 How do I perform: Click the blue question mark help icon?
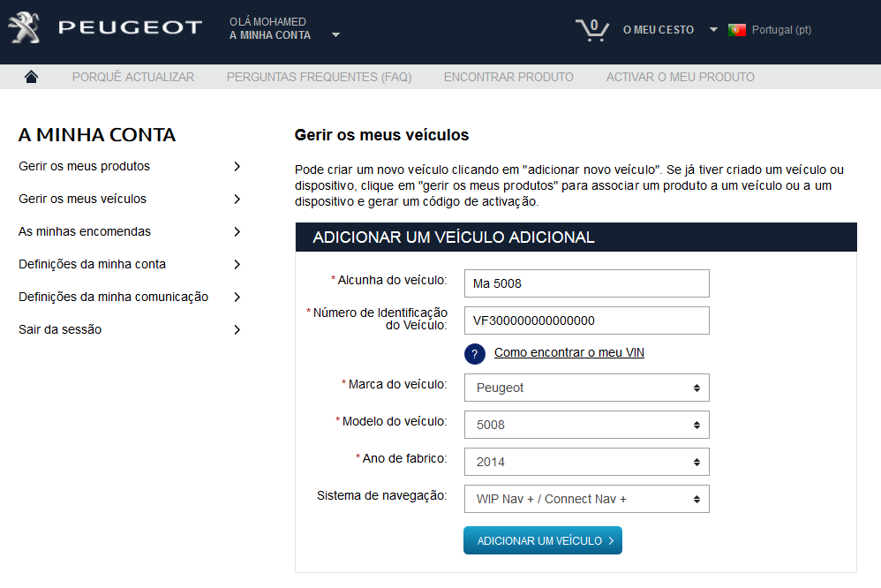[x=475, y=353]
